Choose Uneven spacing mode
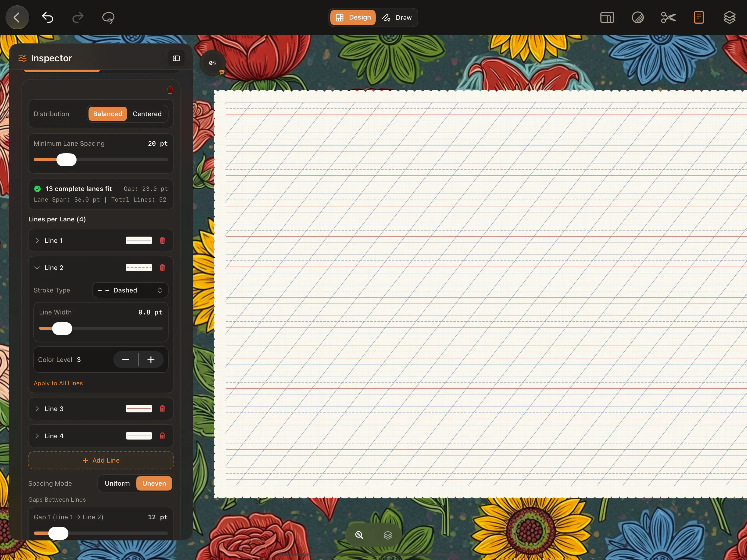Screen dimensions: 747x560 point(154,483)
